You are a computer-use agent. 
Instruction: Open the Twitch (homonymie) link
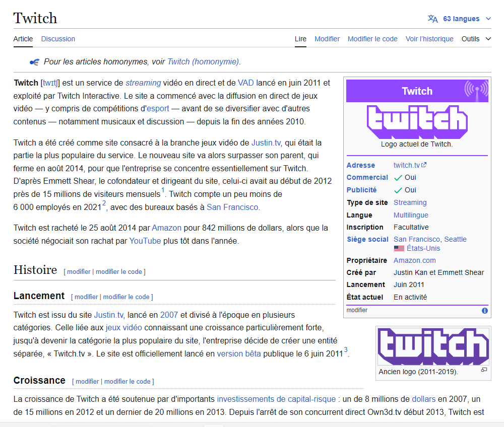(x=203, y=61)
